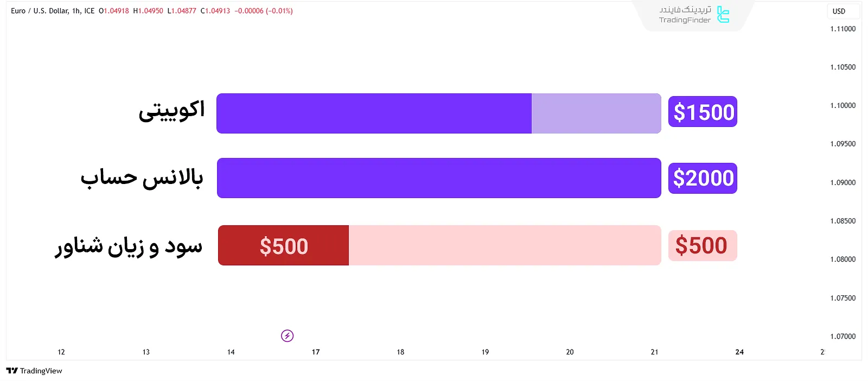Click the light pink segment of the floating P/L bar
This screenshot has height=381, width=868.
[505, 245]
